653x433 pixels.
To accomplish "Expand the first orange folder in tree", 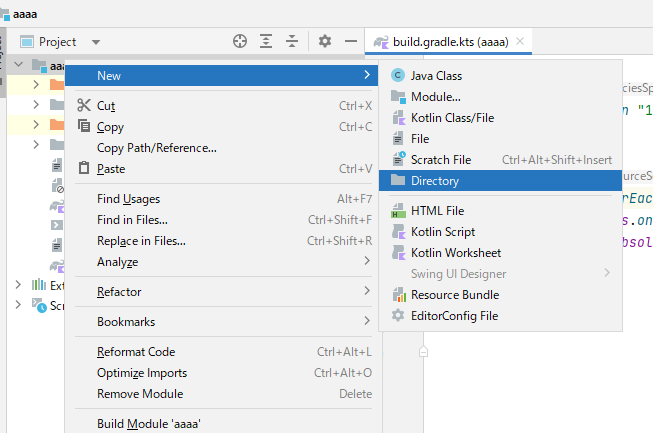I will 36,85.
